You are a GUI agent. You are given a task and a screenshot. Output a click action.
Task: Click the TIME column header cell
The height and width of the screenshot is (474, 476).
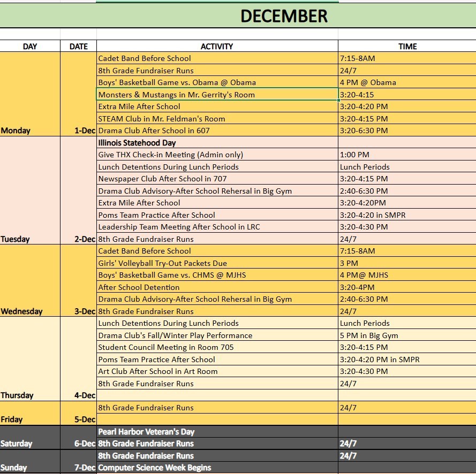407,47
